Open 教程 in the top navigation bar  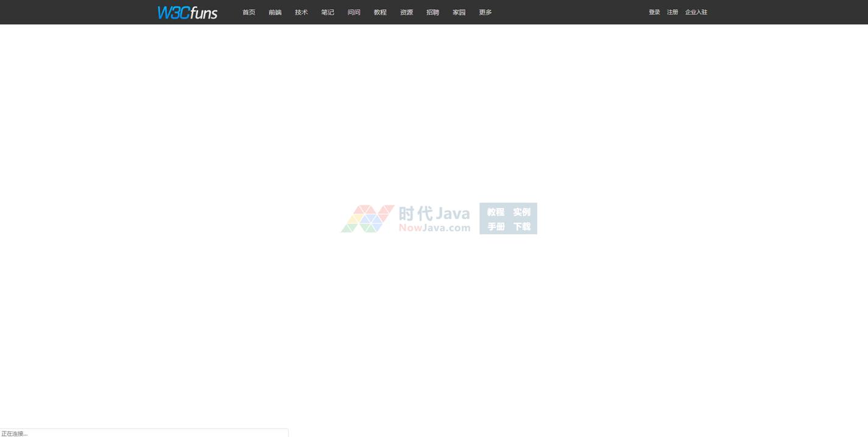(x=379, y=12)
